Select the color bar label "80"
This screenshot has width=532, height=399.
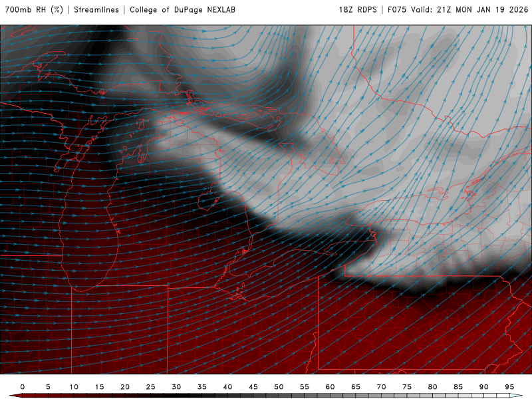click(433, 387)
